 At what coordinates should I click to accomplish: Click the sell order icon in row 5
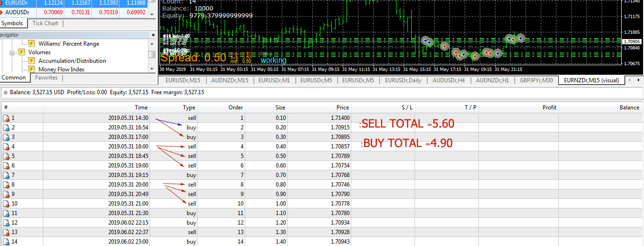pyautogui.click(x=6, y=156)
